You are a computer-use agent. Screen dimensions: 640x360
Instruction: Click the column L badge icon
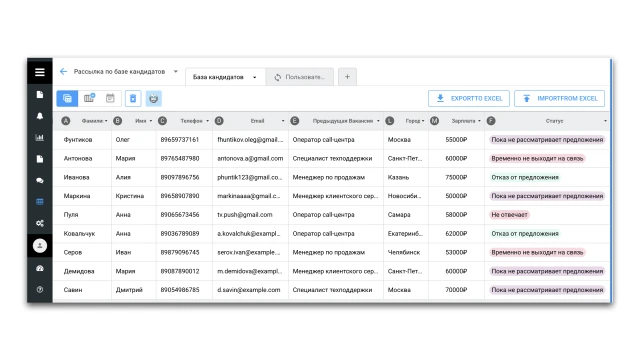[x=390, y=121]
